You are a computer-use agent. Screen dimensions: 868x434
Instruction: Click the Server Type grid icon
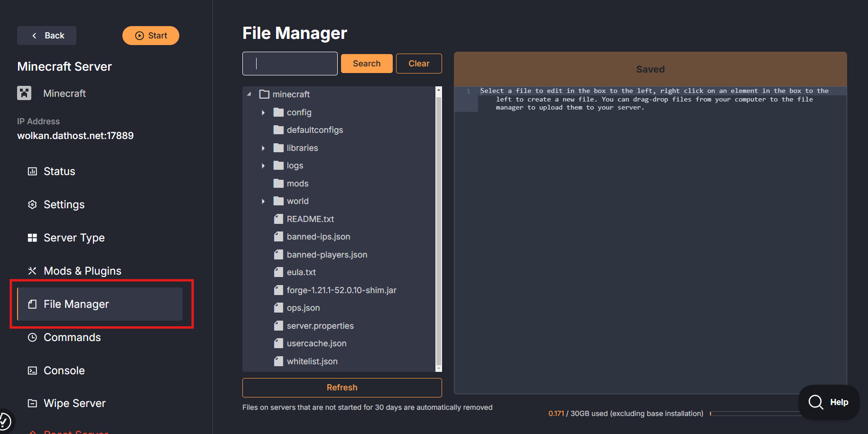(32, 238)
